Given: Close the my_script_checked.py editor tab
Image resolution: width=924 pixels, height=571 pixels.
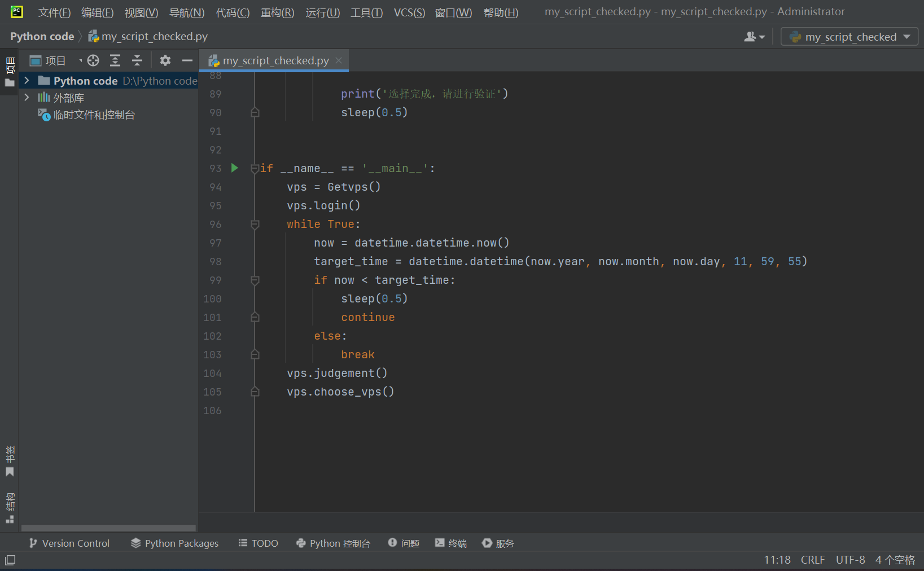Looking at the screenshot, I should pyautogui.click(x=339, y=60).
